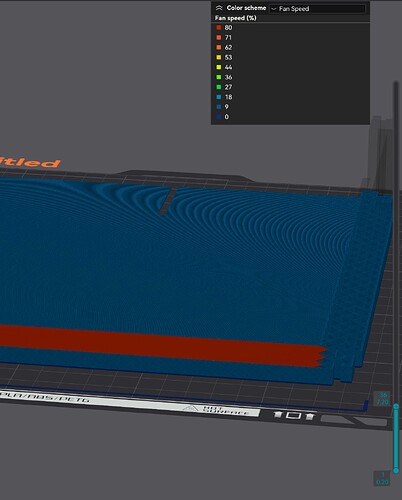
Task: Click the layer 36 height label
Action: pos(382,399)
